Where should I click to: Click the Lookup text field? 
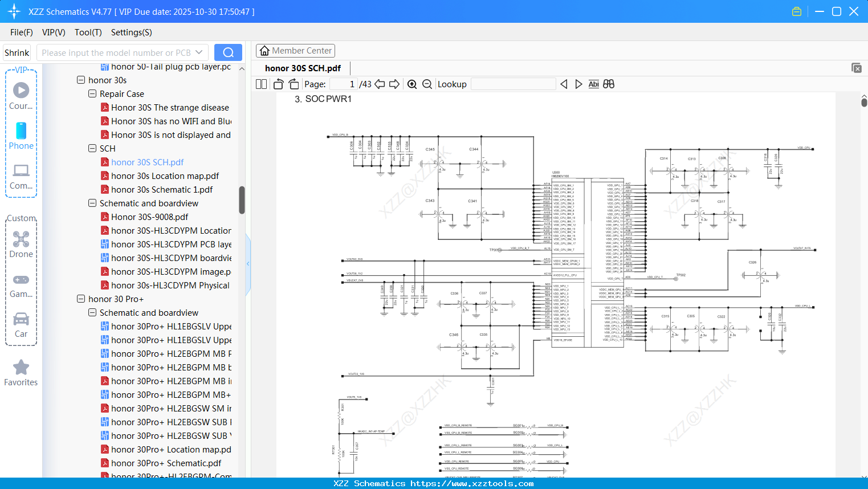(x=514, y=84)
